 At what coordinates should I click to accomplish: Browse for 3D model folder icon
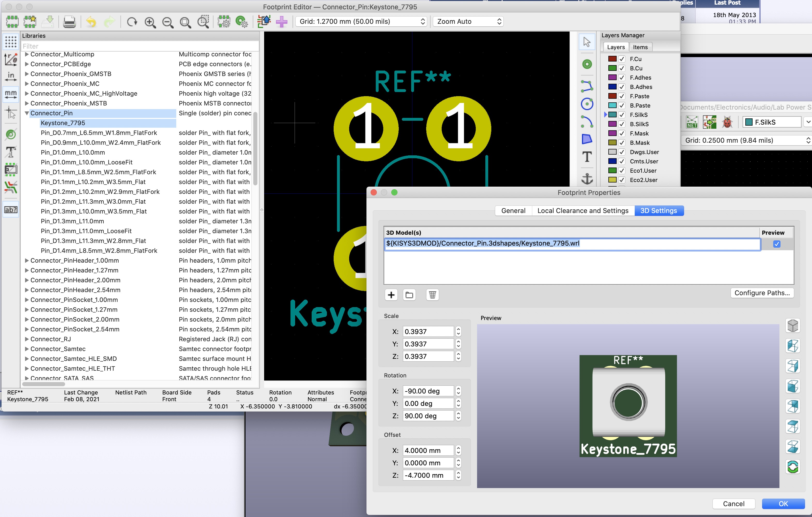[409, 295]
